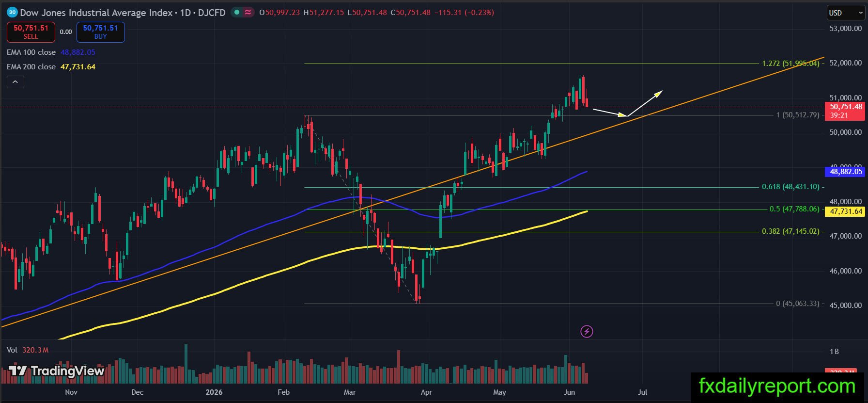Click the Jul label on time axis

642,392
